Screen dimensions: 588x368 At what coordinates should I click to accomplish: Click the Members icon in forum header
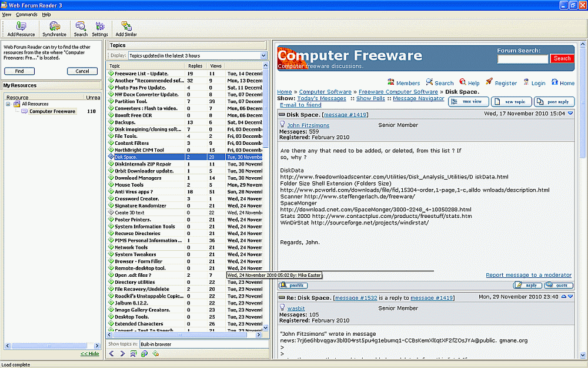click(x=391, y=82)
